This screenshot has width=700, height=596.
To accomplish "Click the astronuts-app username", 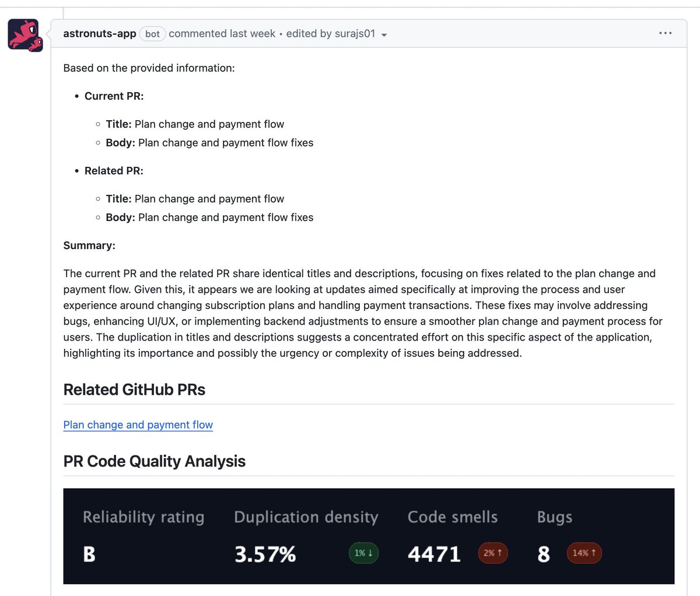I will click(99, 33).
